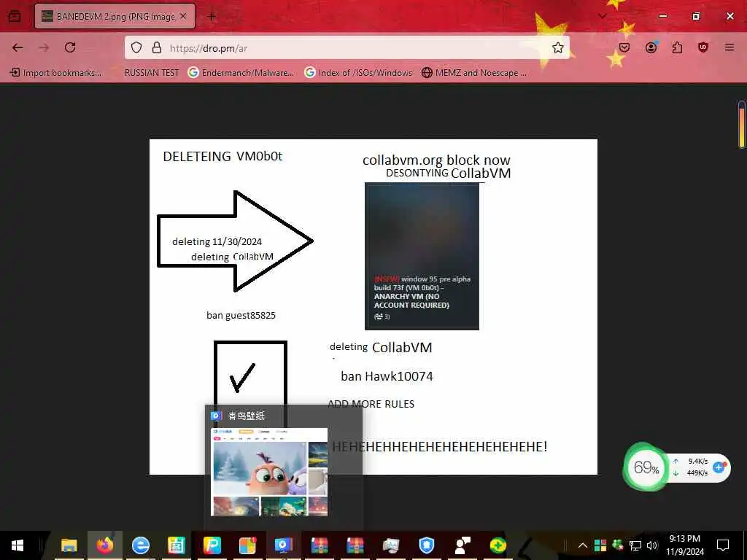Open the first WinRAR taskbar icon
This screenshot has width=747, height=560.
coord(320,545)
